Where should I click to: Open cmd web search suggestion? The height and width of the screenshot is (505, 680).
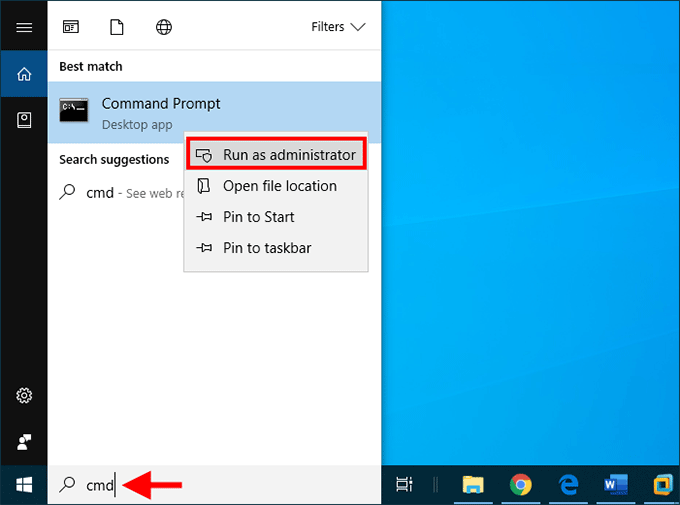click(121, 193)
